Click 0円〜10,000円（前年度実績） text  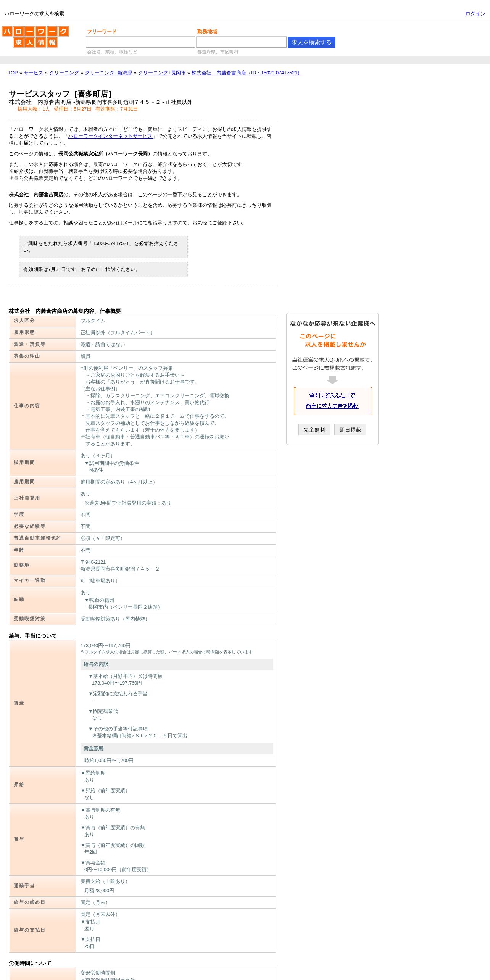click(x=118, y=870)
